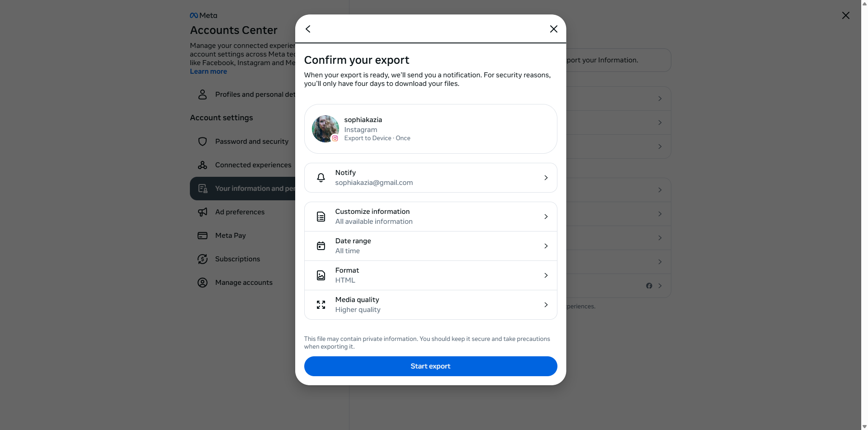
Task: Select Your information and permissions
Action: 242,189
